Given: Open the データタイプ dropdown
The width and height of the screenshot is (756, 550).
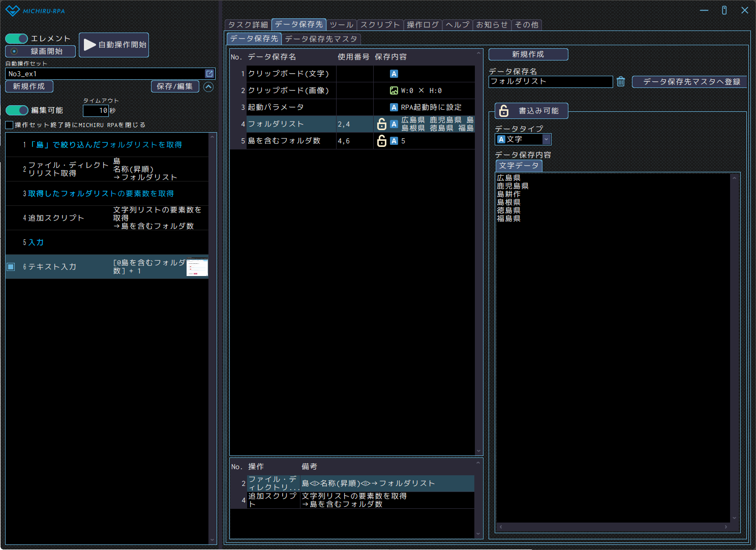Looking at the screenshot, I should pos(546,139).
